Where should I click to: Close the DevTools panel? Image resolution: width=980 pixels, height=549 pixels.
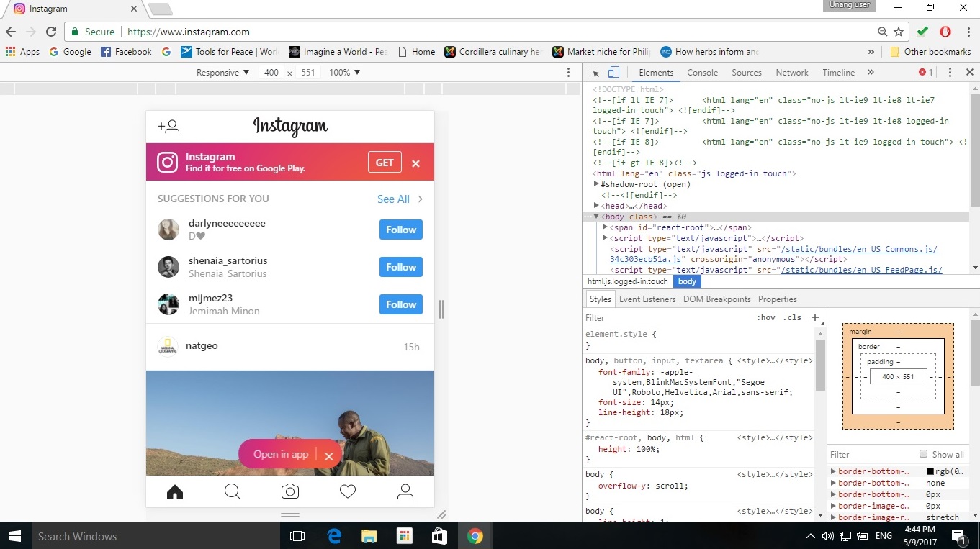click(970, 73)
